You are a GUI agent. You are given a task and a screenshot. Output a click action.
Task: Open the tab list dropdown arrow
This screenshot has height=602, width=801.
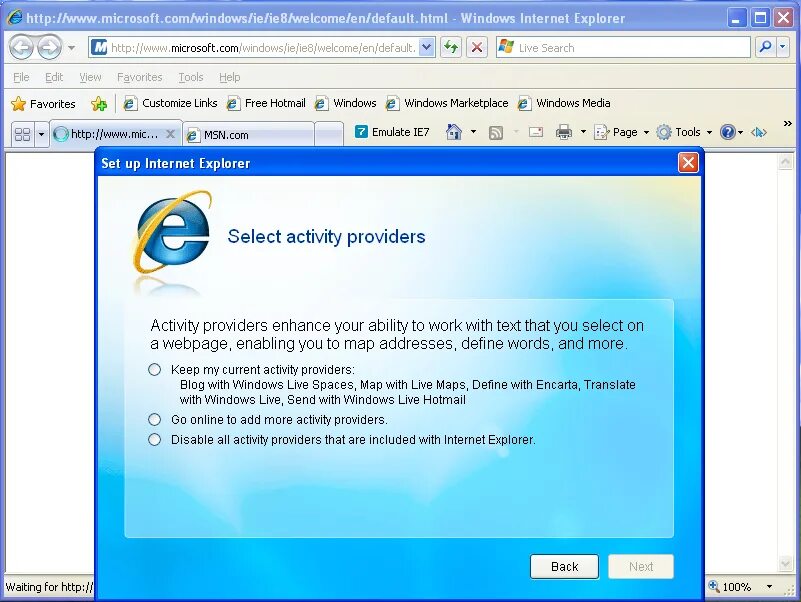coord(41,134)
